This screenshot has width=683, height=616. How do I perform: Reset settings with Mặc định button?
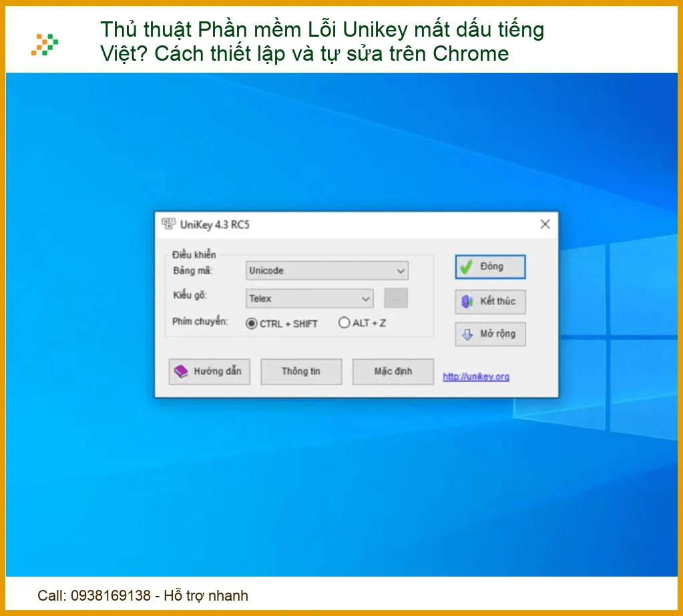tap(393, 371)
